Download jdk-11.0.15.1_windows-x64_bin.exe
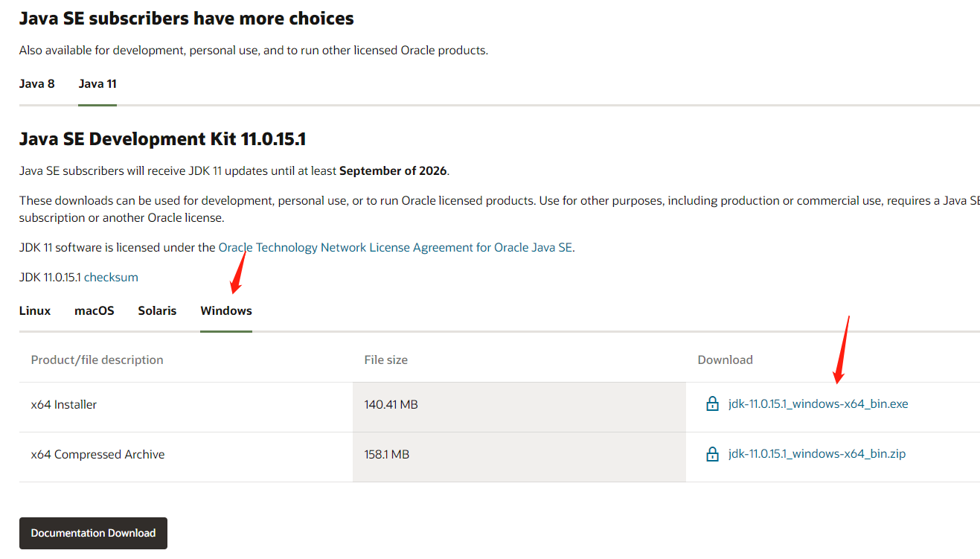Screen dimensions: 980x559 (x=818, y=404)
